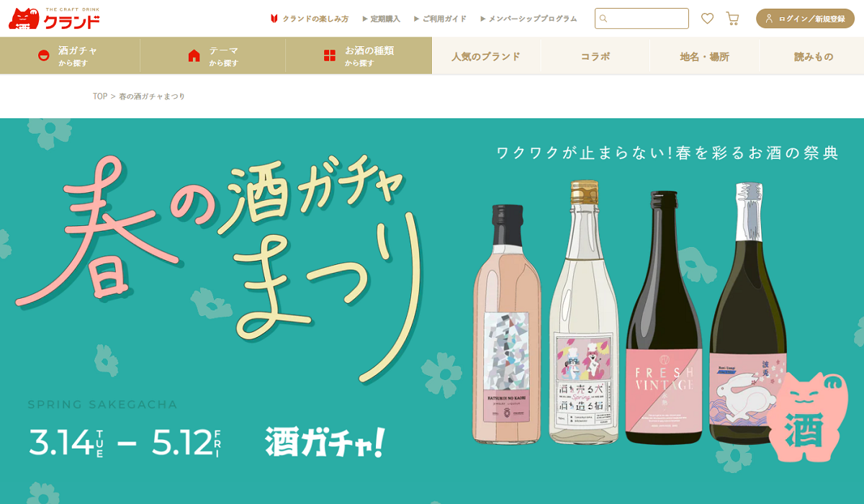864x504 pixels.
Task: Open the shopping cart icon
Action: (732, 19)
